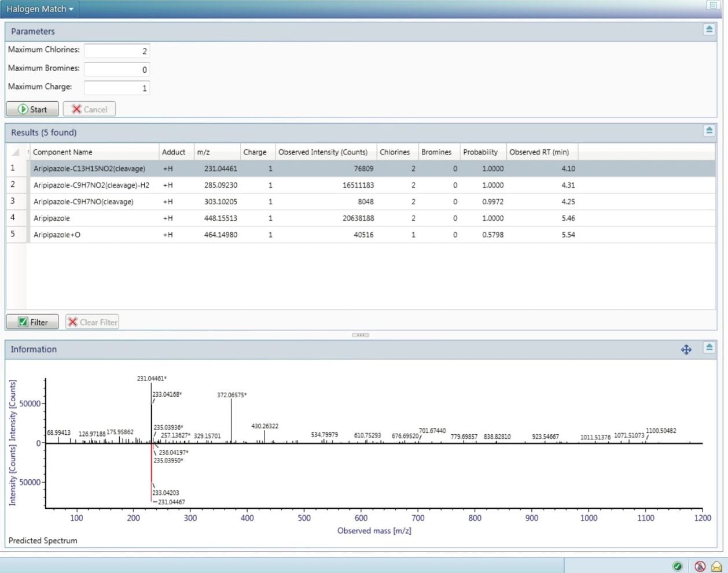
Task: Click the Maximum Bromines input field
Action: click(x=117, y=69)
